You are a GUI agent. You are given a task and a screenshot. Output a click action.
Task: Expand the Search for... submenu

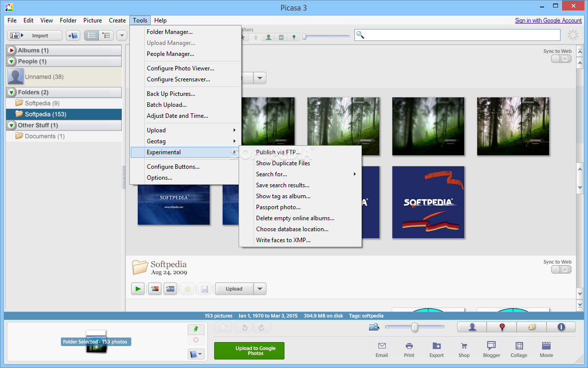coord(300,174)
